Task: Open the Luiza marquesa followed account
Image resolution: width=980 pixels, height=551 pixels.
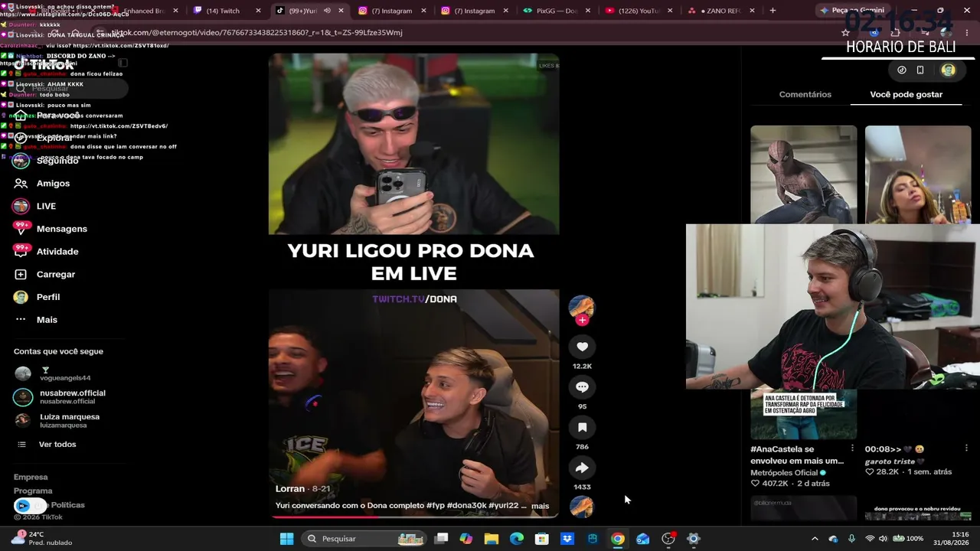Action: [x=57, y=420]
